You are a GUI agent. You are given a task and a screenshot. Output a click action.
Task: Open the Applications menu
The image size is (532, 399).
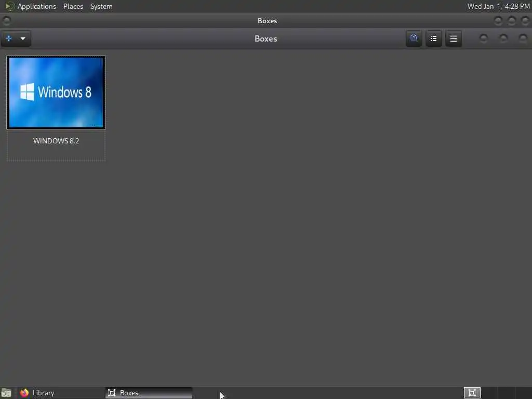(x=37, y=6)
